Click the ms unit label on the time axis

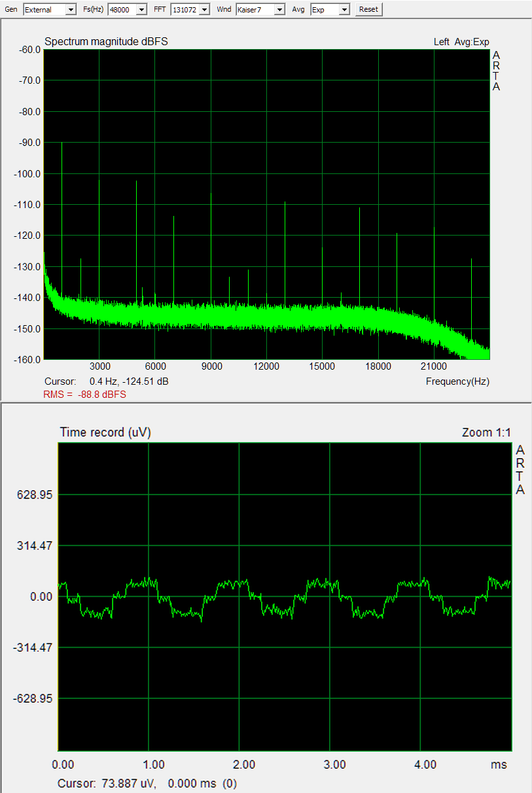coord(499,764)
